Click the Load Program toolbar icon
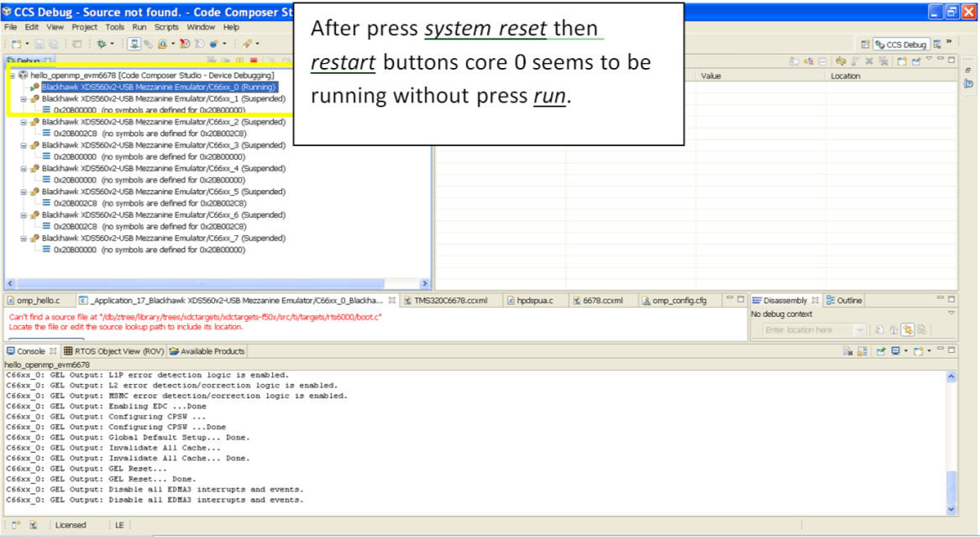The width and height of the screenshot is (980, 537). (163, 44)
